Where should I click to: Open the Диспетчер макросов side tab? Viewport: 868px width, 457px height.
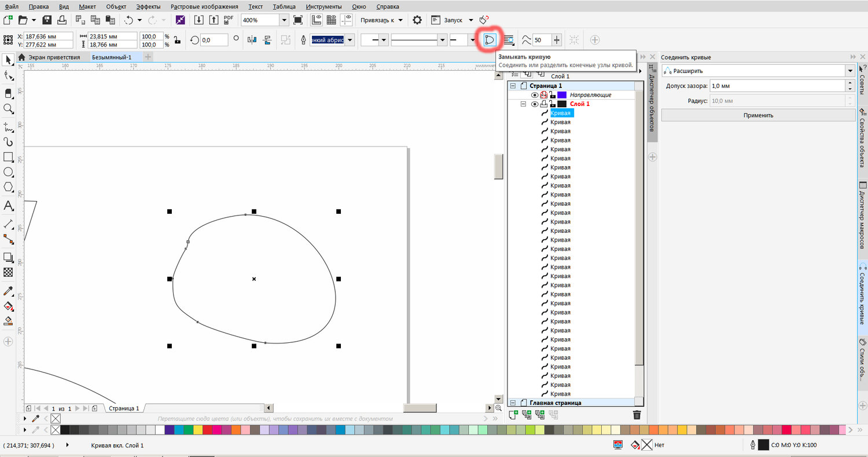[862, 215]
